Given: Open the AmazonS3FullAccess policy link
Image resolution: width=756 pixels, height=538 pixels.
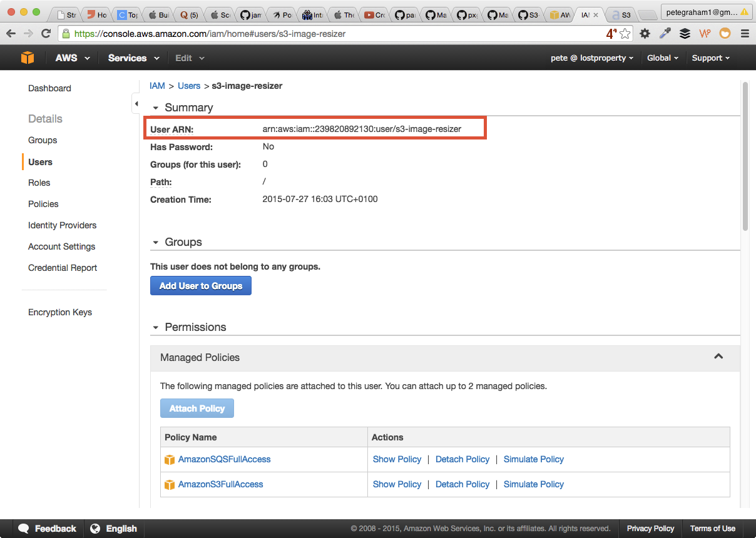Looking at the screenshot, I should pyautogui.click(x=221, y=484).
